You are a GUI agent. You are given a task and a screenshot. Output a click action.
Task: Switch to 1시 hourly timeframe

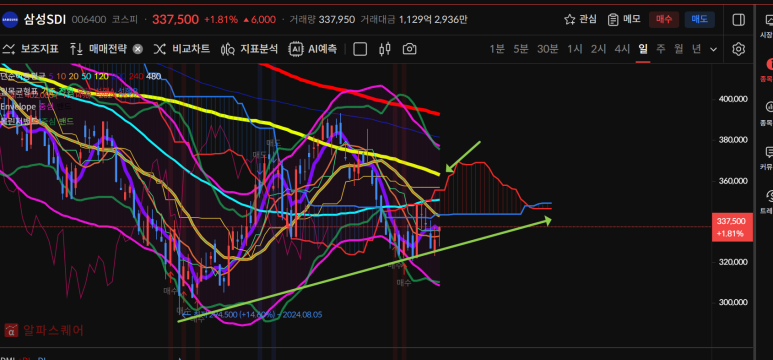(575, 49)
